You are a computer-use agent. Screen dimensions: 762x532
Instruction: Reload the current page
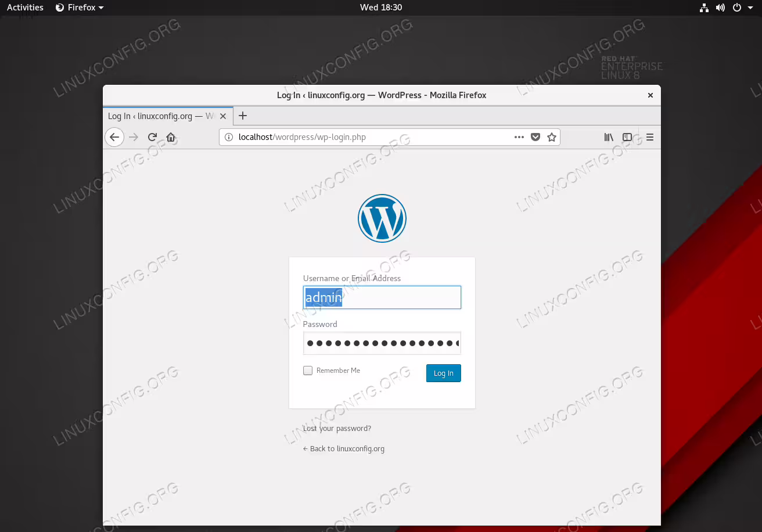(x=152, y=137)
